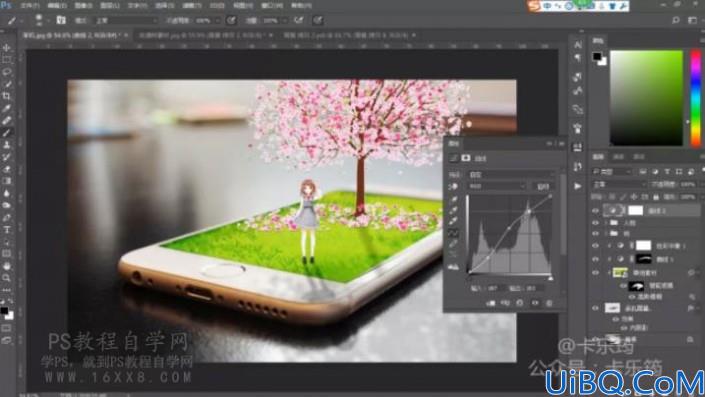Hide the second folder group layer
Image resolution: width=705 pixels, height=397 pixels.
click(x=596, y=234)
